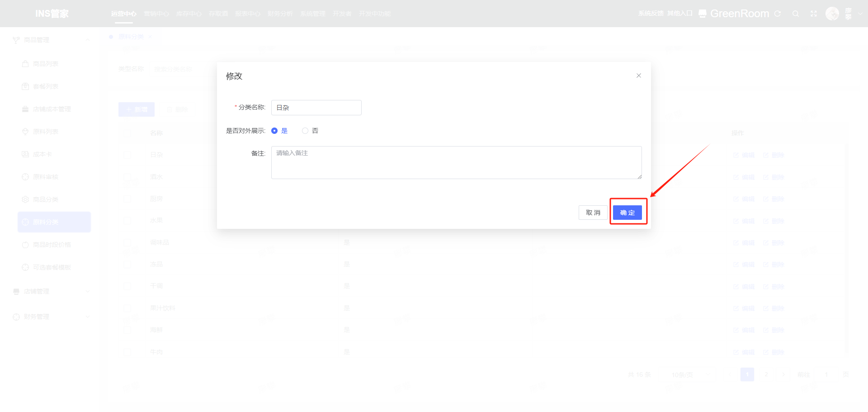Check the 冻品 row checkbox
This screenshot has height=412, width=868.
click(127, 264)
